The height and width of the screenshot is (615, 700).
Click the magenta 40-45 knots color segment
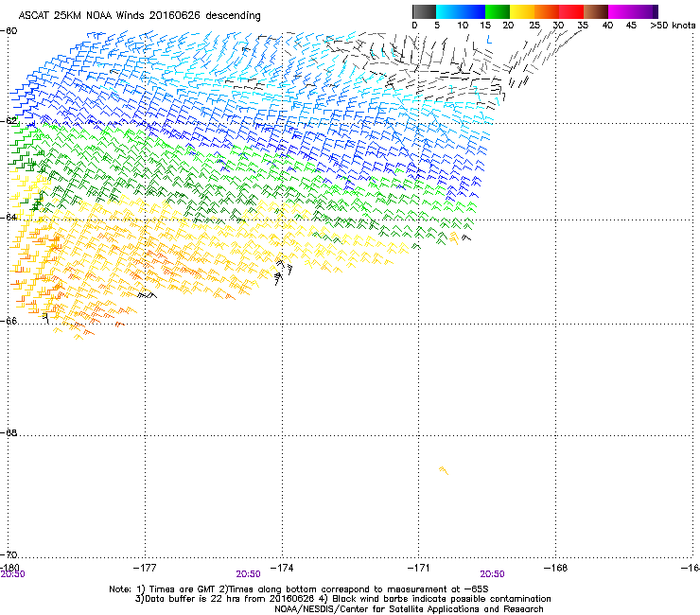click(x=621, y=11)
